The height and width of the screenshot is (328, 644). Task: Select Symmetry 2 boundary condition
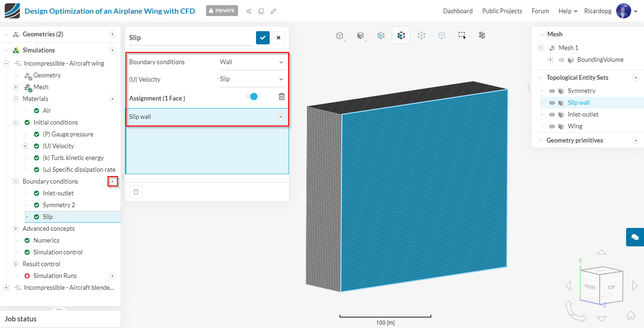pyautogui.click(x=59, y=205)
